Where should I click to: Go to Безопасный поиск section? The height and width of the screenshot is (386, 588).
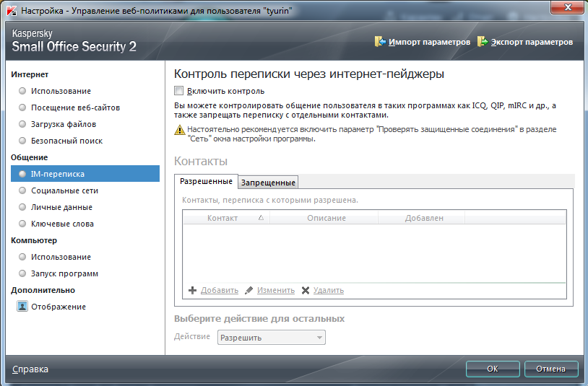66,141
